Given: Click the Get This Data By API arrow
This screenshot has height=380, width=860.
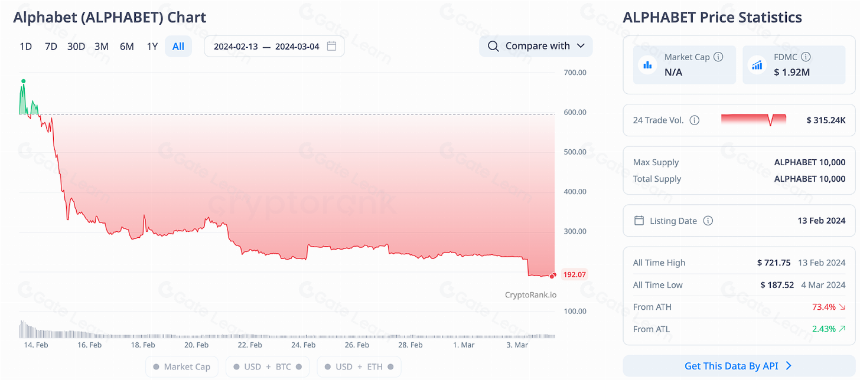Looking at the screenshot, I should 788,366.
